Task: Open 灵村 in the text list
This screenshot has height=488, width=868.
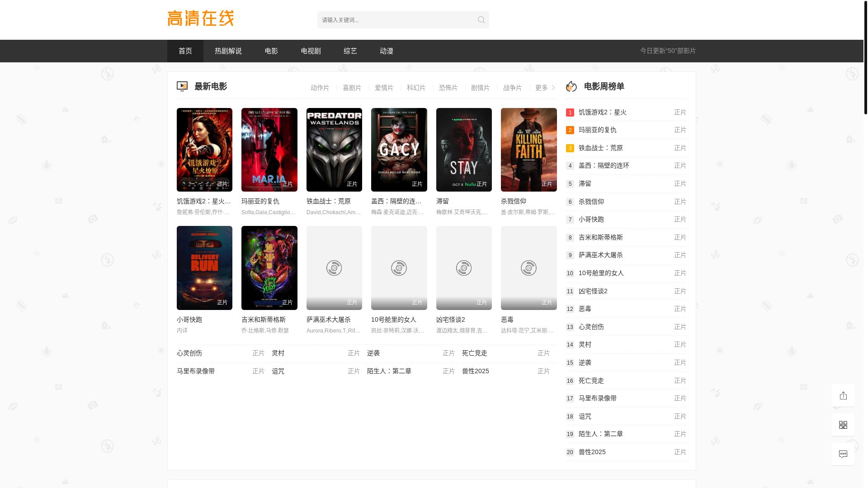Action: (278, 353)
